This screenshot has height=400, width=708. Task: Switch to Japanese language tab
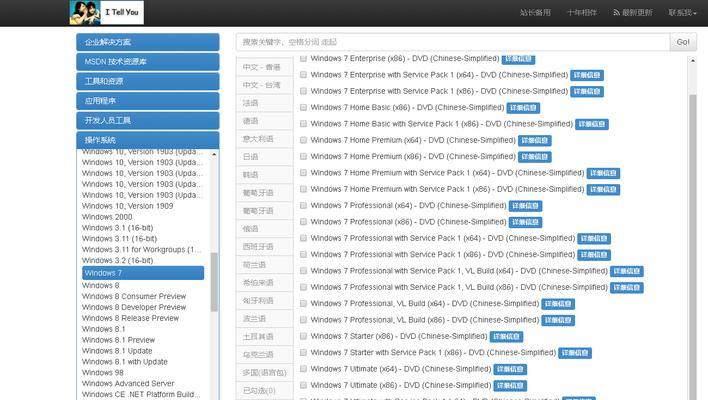point(265,157)
